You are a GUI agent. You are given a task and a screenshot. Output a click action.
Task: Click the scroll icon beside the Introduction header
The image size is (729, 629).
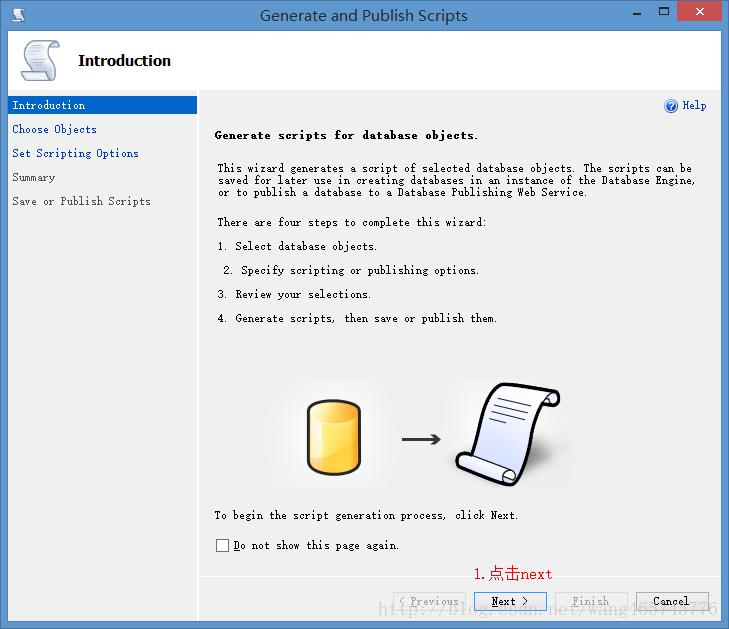click(40, 61)
